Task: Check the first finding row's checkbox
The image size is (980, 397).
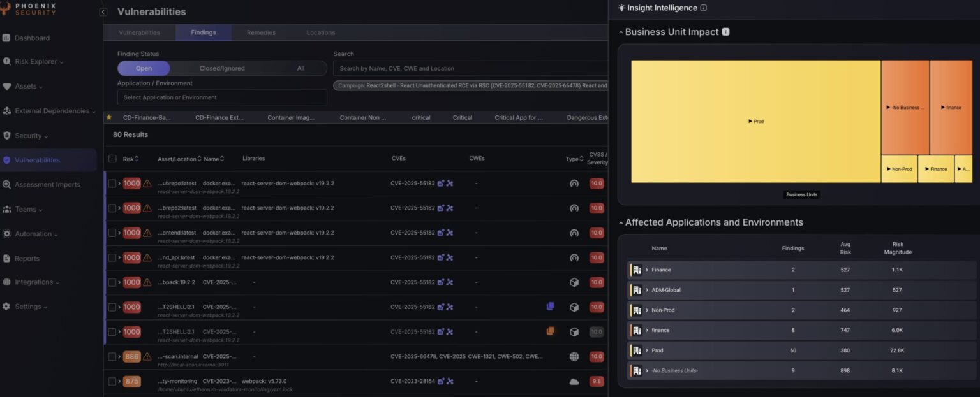Action: click(x=112, y=183)
